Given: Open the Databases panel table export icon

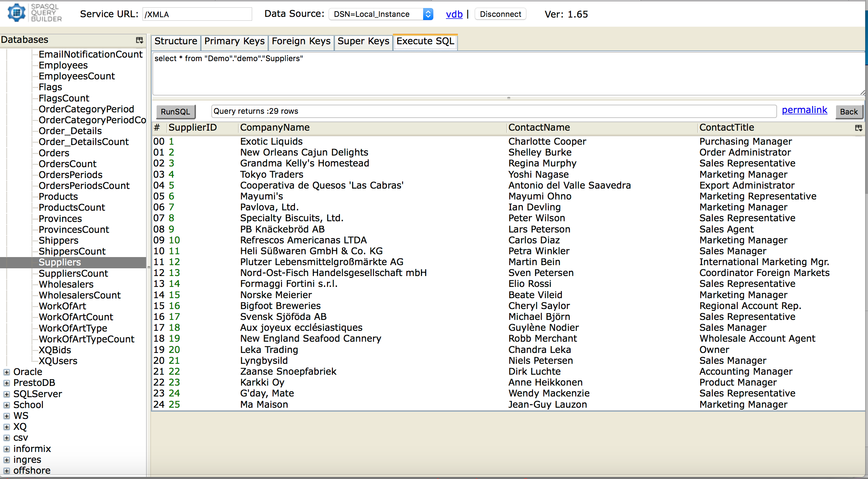Looking at the screenshot, I should click(139, 40).
